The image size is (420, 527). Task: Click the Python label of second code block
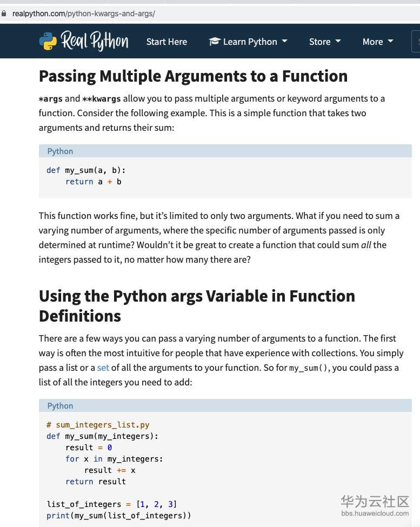60,406
